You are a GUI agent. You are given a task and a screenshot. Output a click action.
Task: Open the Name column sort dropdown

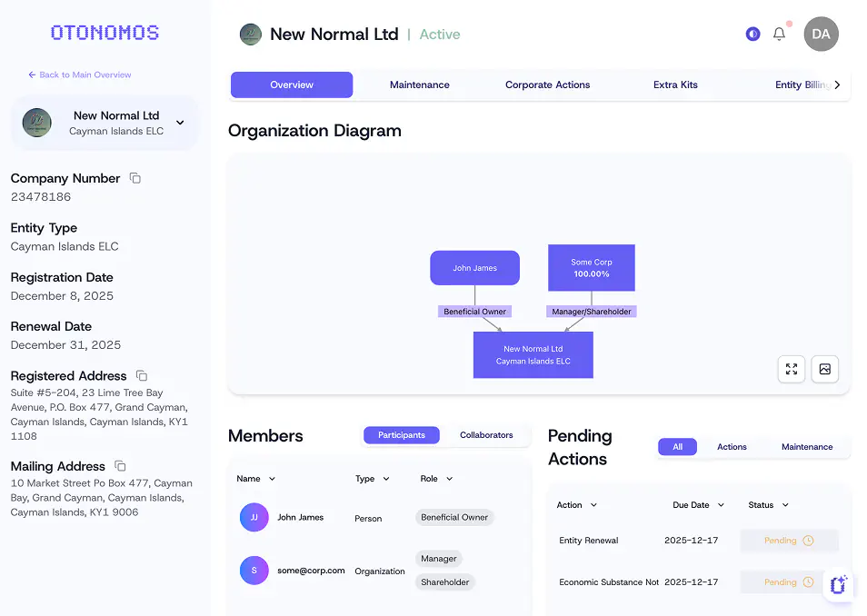[x=255, y=479]
